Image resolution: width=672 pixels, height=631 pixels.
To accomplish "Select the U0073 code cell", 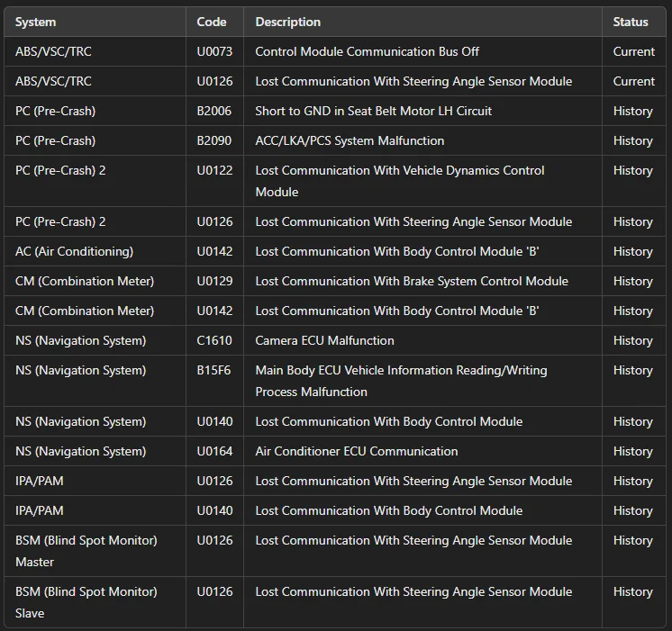I will (214, 51).
